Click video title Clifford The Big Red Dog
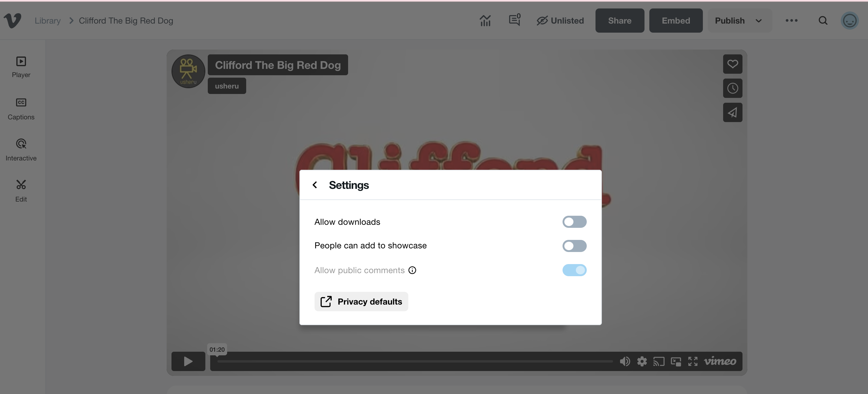The height and width of the screenshot is (394, 868). [278, 65]
